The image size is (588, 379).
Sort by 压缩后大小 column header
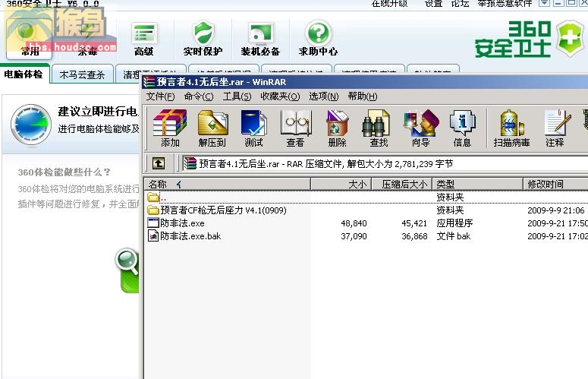pos(402,185)
